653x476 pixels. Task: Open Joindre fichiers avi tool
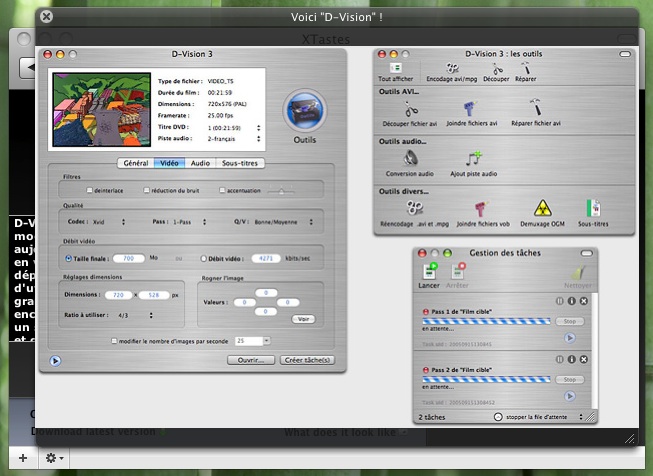tap(470, 109)
